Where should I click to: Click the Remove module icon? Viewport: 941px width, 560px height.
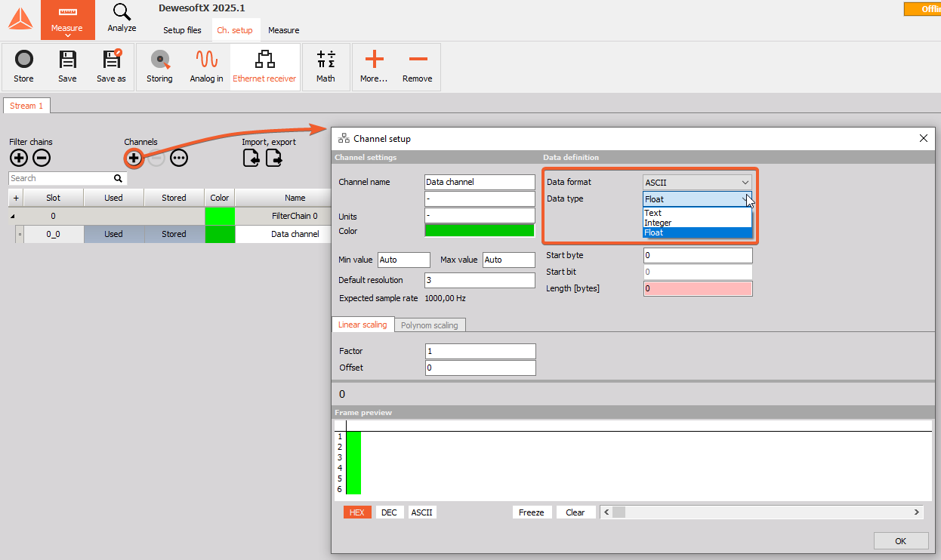point(417,66)
